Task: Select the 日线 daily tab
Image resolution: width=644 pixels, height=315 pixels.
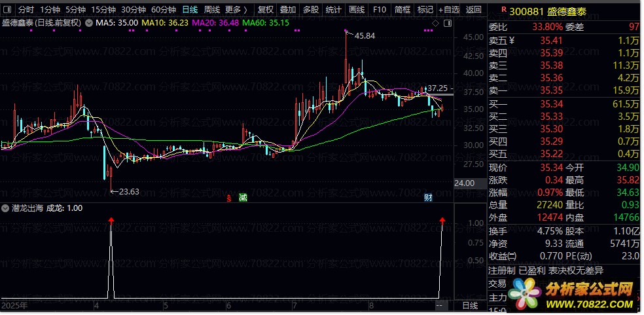Action: 190,9
